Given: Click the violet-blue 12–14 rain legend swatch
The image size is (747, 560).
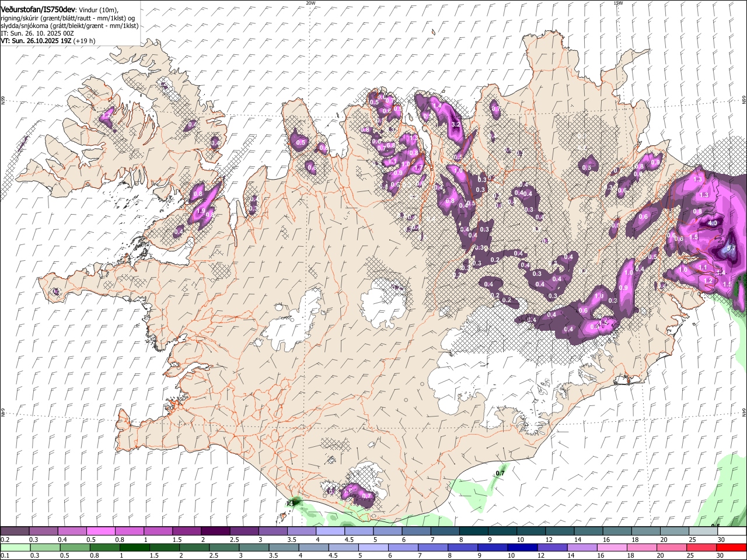Looking at the screenshot, I should (x=552, y=547).
